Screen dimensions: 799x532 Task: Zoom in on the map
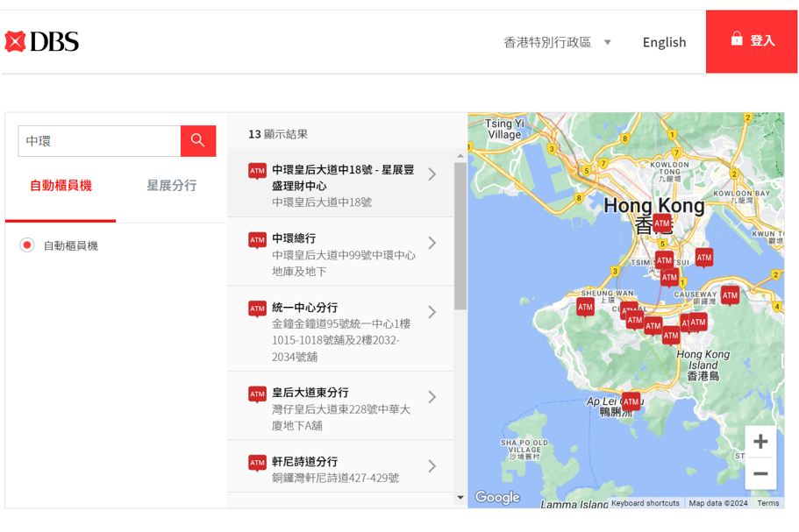pos(760,442)
